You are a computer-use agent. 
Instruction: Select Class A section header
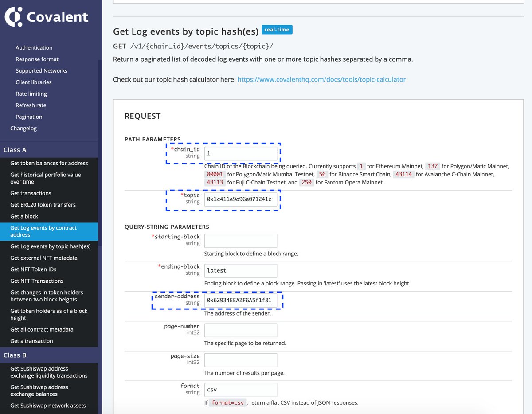[49, 149]
